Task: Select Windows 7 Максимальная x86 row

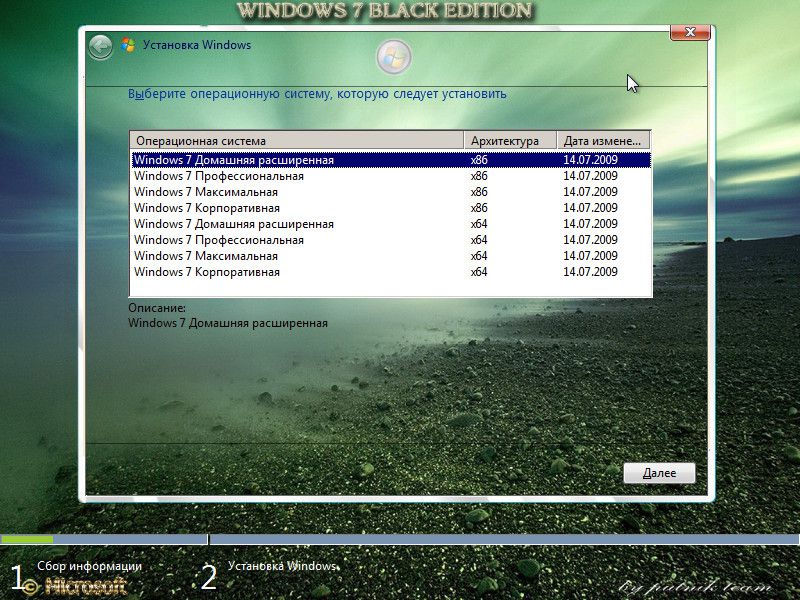Action: tap(391, 192)
